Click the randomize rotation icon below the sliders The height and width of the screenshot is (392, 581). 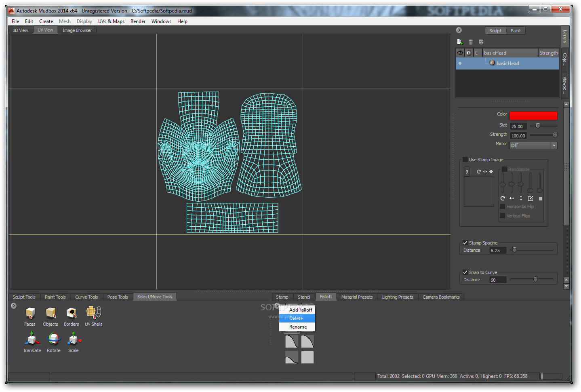pyautogui.click(x=503, y=198)
